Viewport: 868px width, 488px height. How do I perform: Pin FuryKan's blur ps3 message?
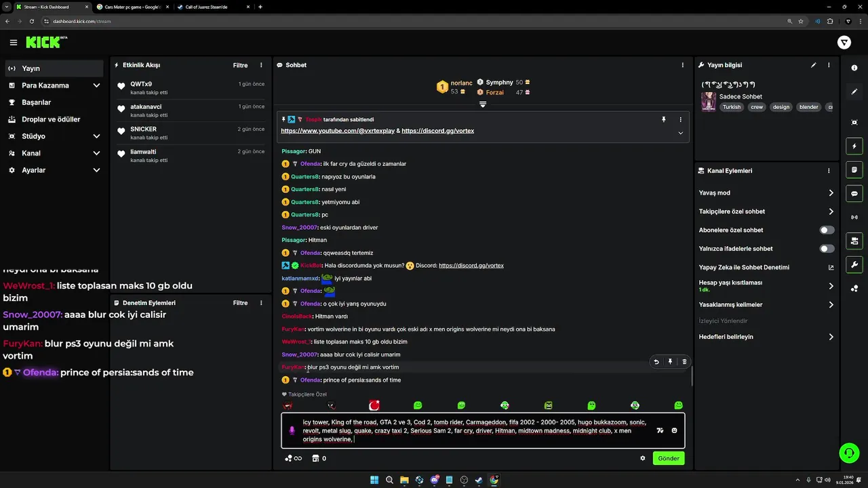click(670, 362)
